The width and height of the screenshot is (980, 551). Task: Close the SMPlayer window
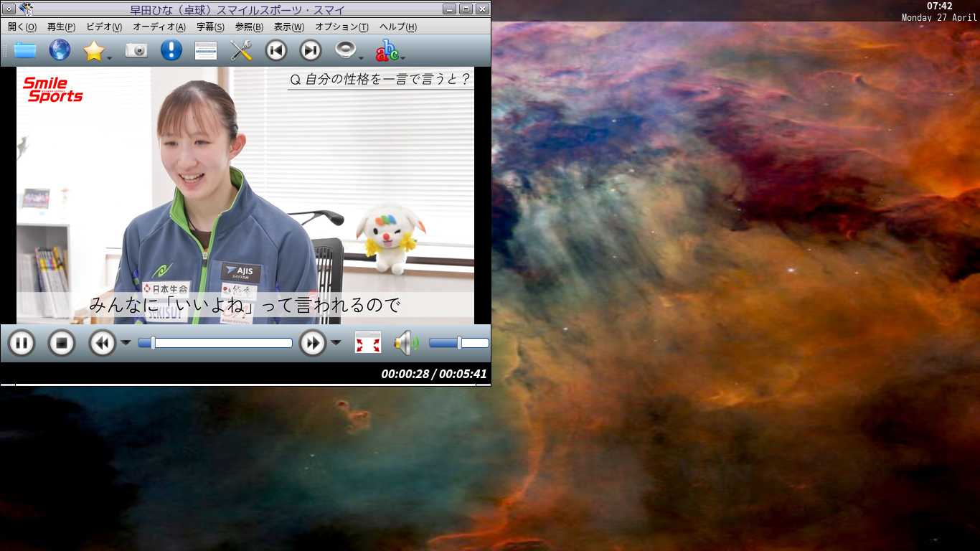(482, 9)
